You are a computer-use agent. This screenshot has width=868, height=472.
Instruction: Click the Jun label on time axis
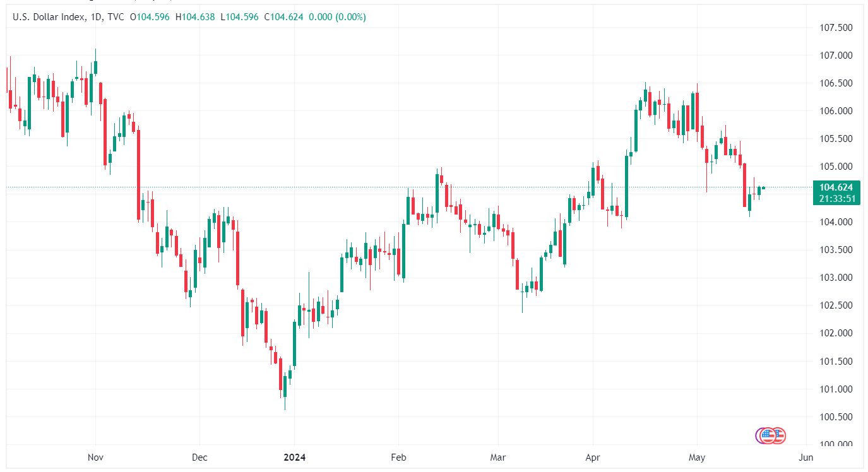click(806, 457)
